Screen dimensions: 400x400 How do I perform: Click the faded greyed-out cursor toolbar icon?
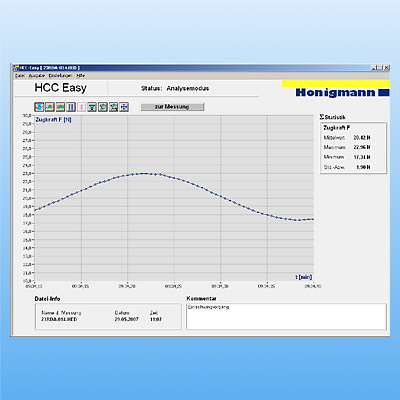pos(82,107)
